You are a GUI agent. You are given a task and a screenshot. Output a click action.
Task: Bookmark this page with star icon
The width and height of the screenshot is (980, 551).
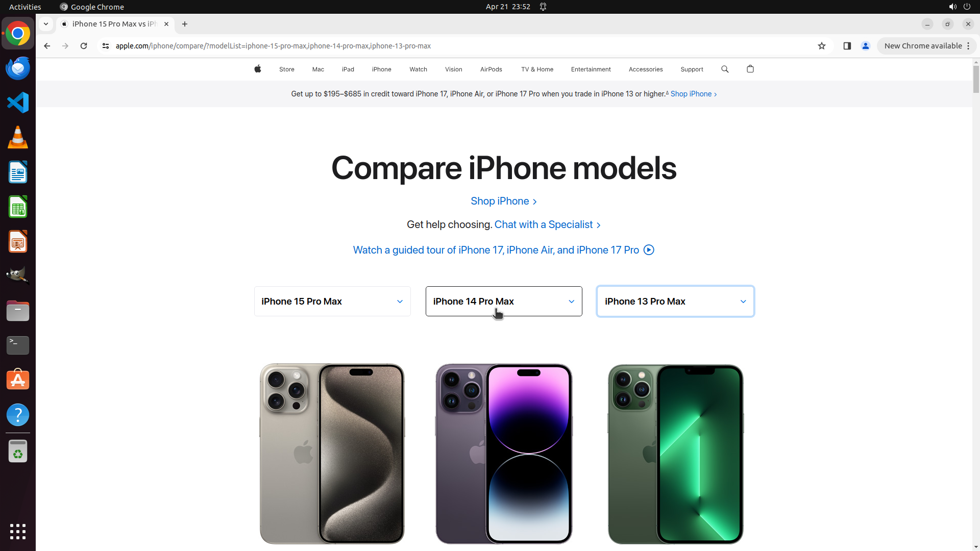pos(822,46)
